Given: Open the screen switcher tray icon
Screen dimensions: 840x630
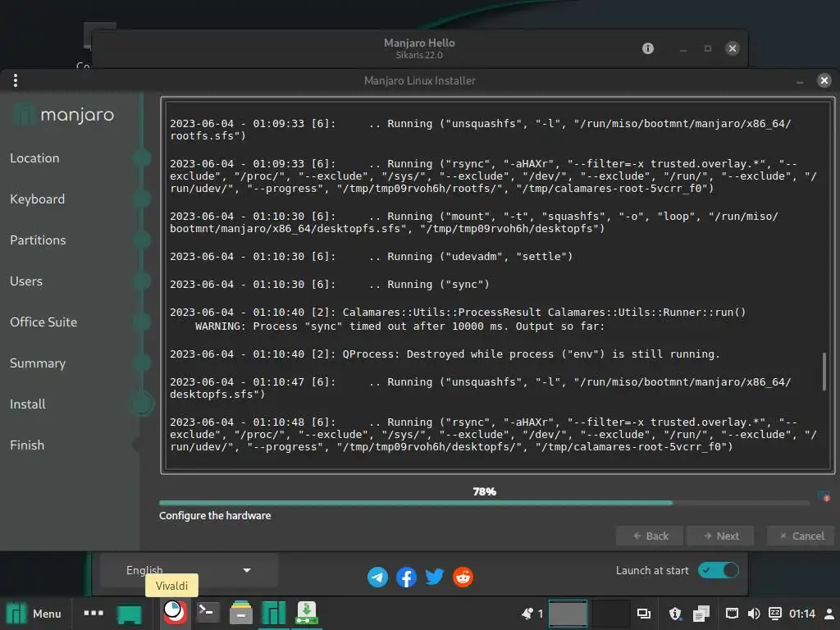Looking at the screenshot, I should [x=643, y=614].
